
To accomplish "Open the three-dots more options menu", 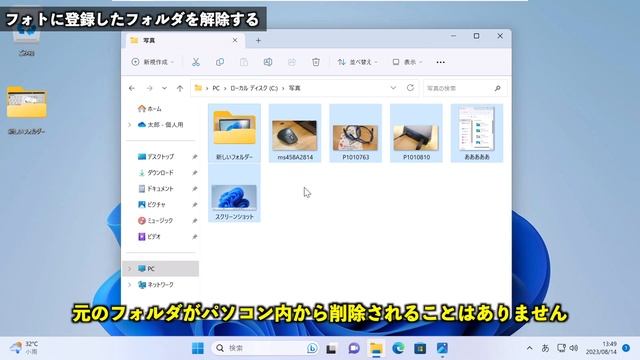I will pos(440,62).
